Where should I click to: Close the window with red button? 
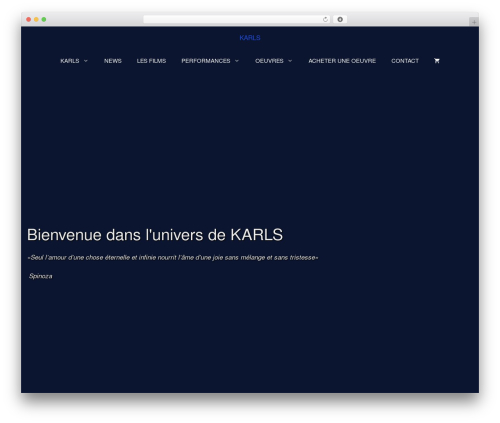point(29,19)
